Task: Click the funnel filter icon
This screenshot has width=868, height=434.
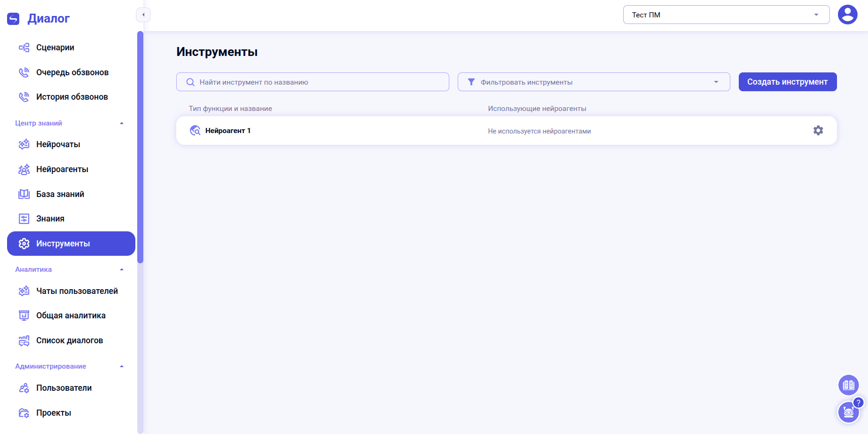Action: (x=471, y=82)
